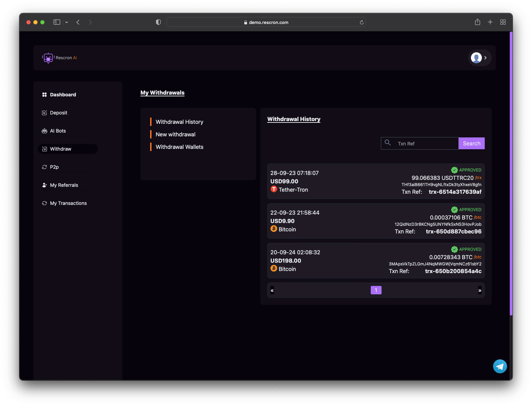
Task: Show Safari tab overview grid
Action: click(x=502, y=22)
